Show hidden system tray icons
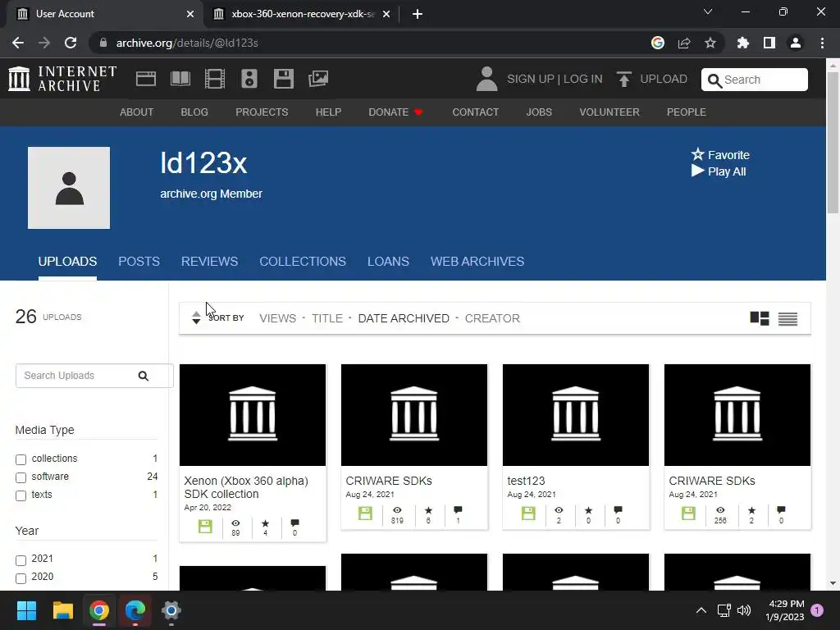 click(701, 610)
